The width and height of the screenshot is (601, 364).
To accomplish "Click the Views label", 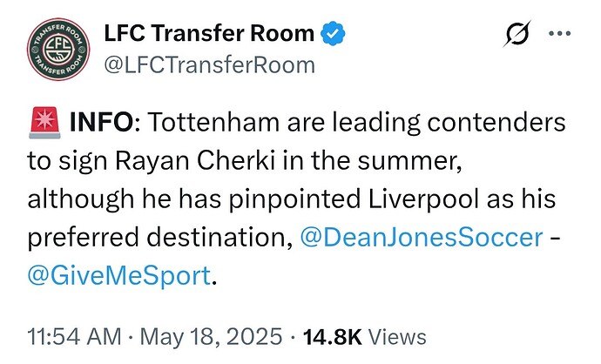I will click(393, 336).
